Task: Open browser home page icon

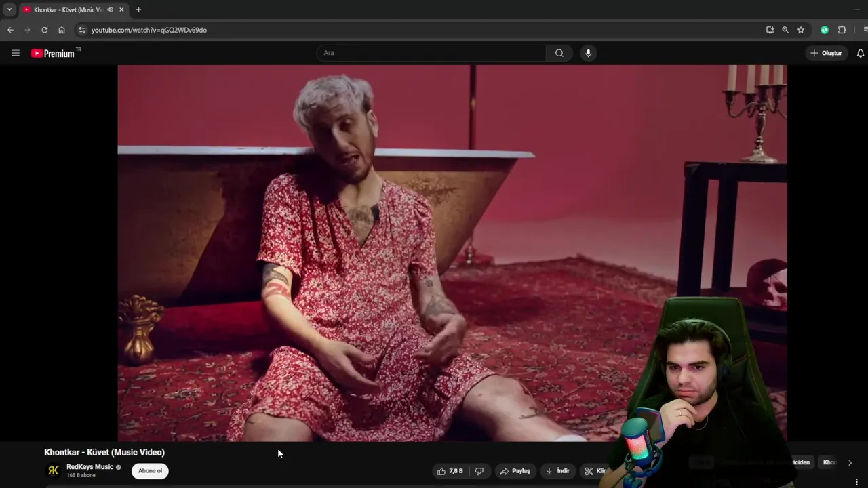Action: (x=62, y=30)
